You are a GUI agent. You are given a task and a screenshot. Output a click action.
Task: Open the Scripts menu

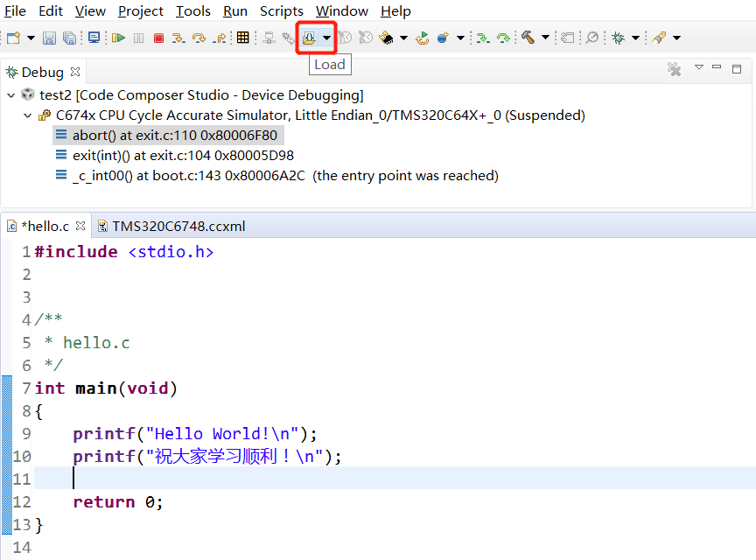coord(282,11)
